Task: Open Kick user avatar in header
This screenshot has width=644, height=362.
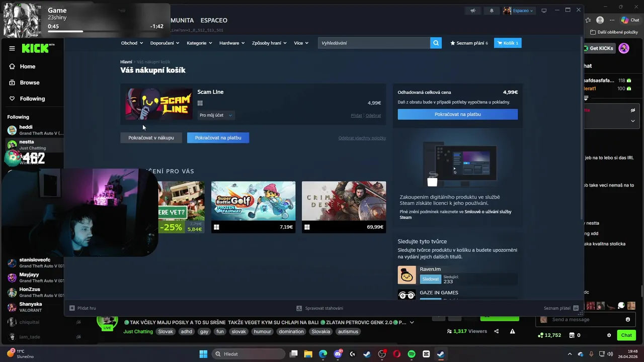Action: (x=624, y=48)
